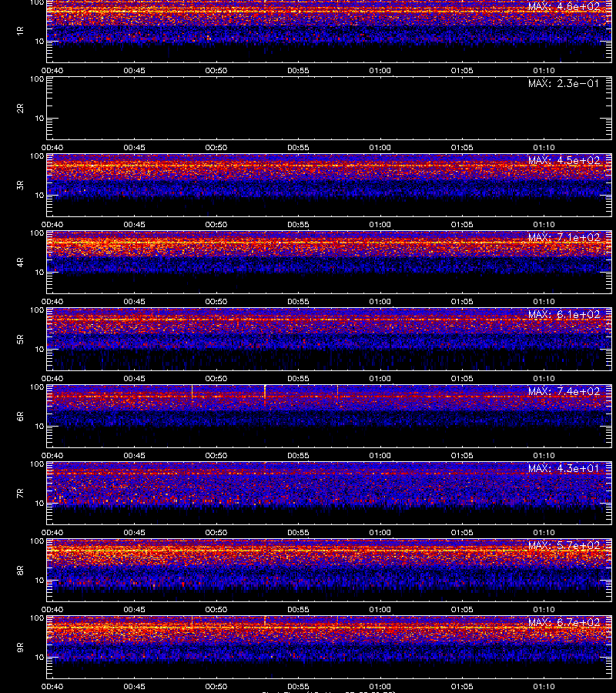Click the "MAX: 7.4e+02" text in panel 6R

coord(564,391)
